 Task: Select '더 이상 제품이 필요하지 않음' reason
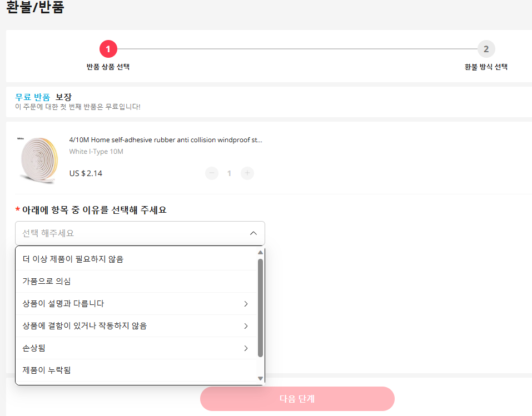click(136, 259)
